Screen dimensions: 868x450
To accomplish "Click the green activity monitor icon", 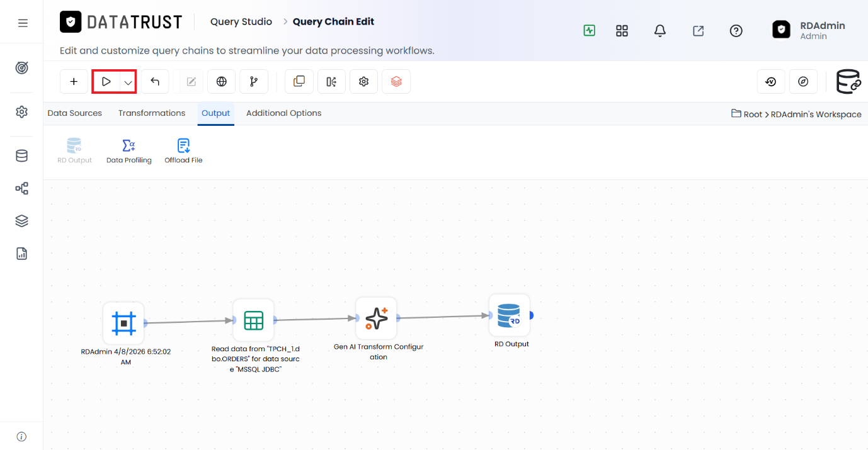I will (590, 31).
